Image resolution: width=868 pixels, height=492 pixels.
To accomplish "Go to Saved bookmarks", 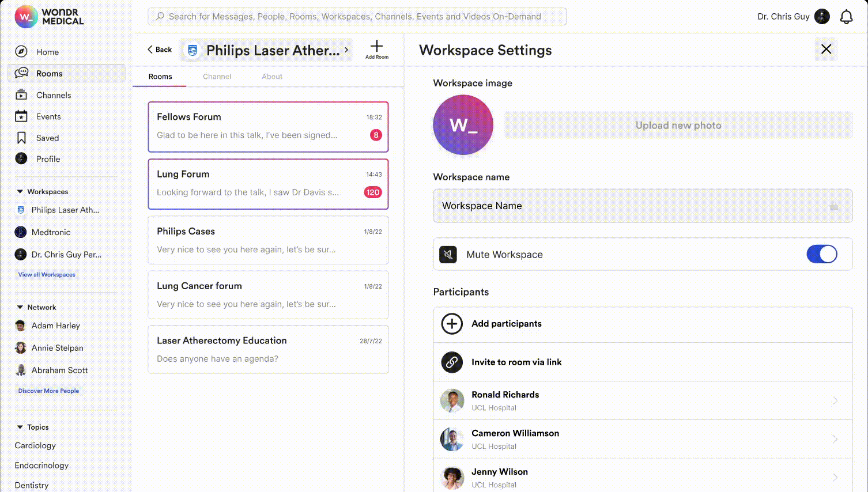I will click(47, 138).
